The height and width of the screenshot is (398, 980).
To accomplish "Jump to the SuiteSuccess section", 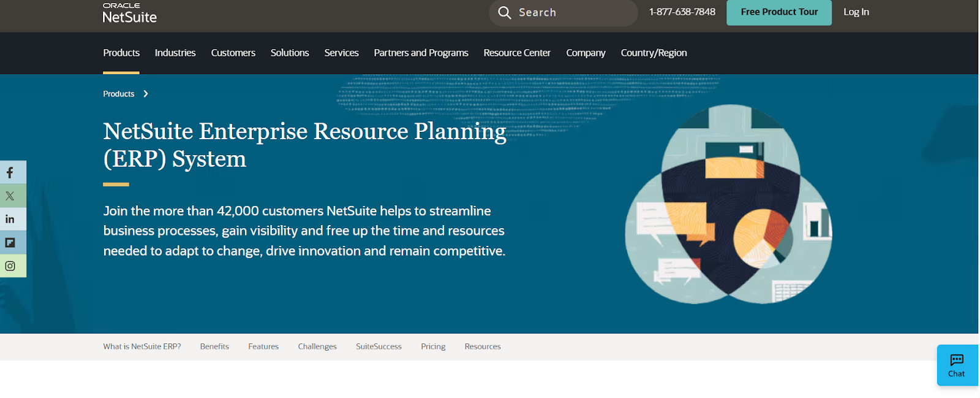I will (x=379, y=346).
